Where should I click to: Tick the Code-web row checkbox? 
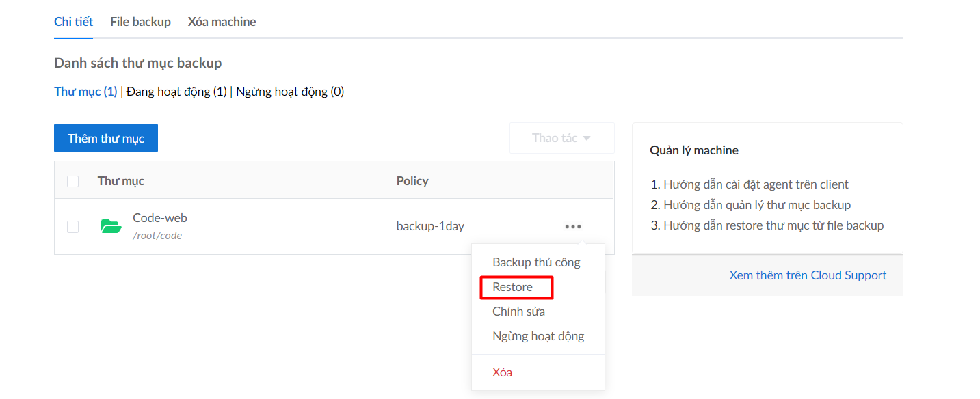point(72,227)
